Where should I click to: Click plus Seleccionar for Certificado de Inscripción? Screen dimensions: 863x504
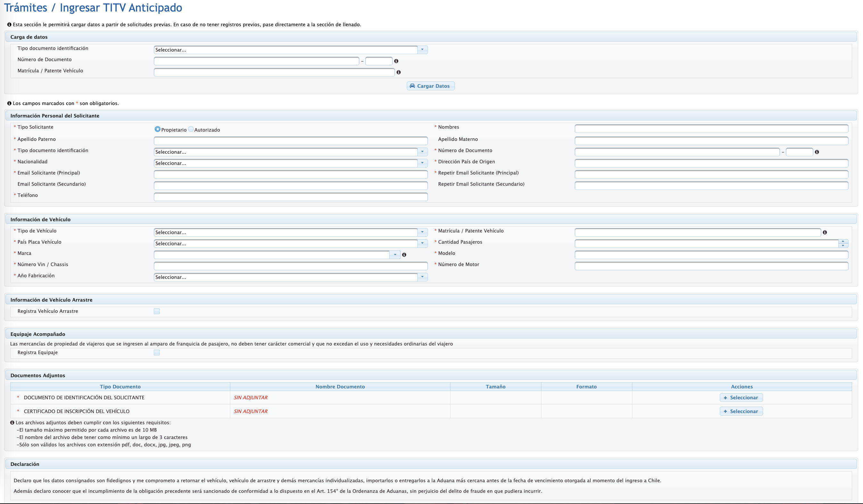point(741,411)
